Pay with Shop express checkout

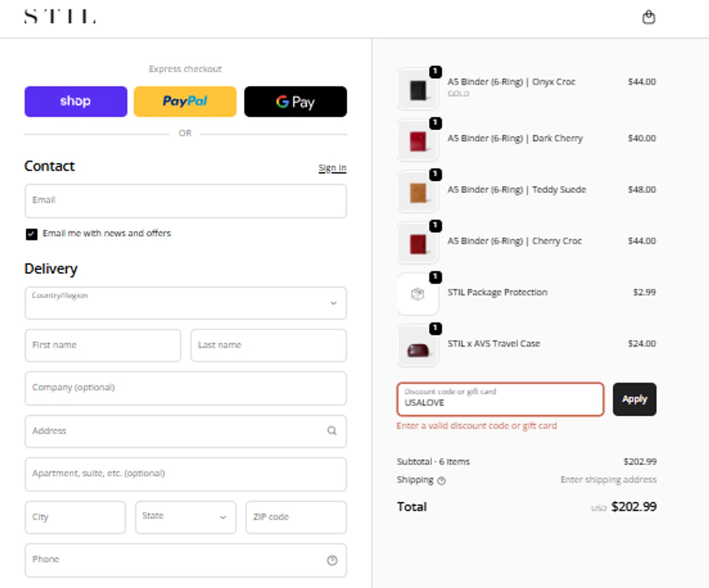tap(76, 101)
